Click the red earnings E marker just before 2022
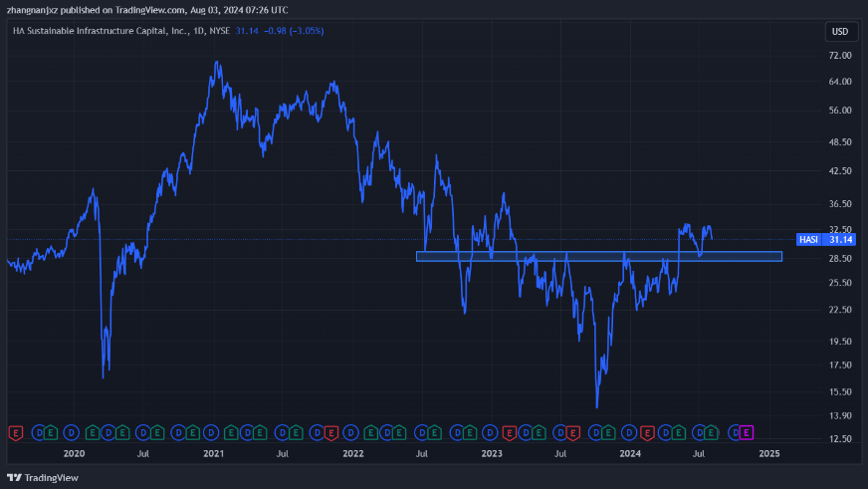This screenshot has width=868, height=489. 331,432
